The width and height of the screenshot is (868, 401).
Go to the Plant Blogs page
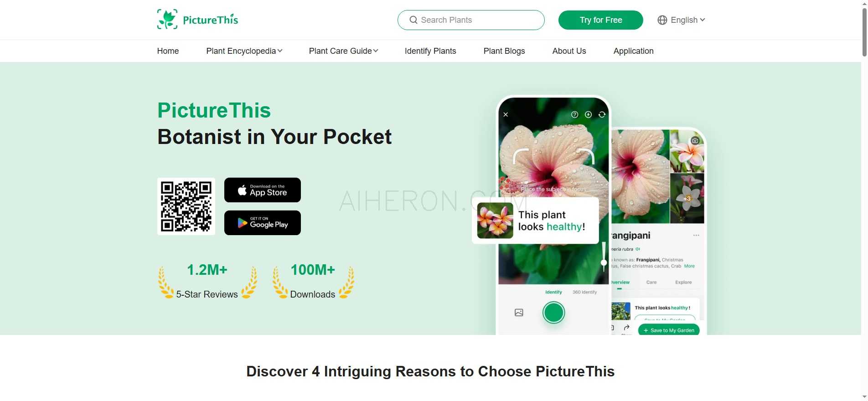(504, 51)
